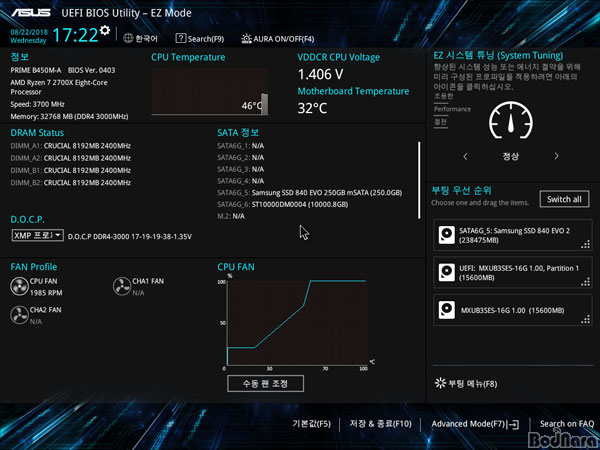
Task: Click drag handle on SATA6G_5 boot entry
Action: tap(585, 245)
